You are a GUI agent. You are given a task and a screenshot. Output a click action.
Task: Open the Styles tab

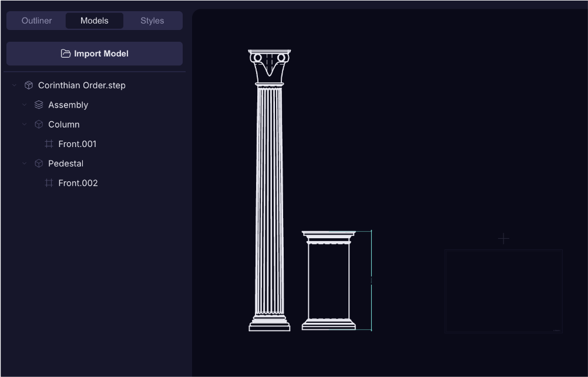point(152,21)
